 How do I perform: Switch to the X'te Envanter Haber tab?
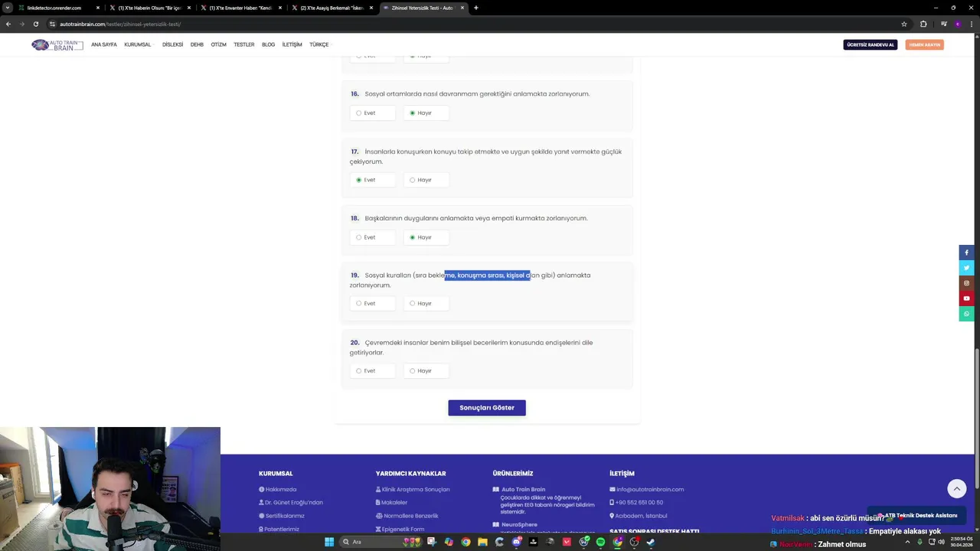coord(241,8)
